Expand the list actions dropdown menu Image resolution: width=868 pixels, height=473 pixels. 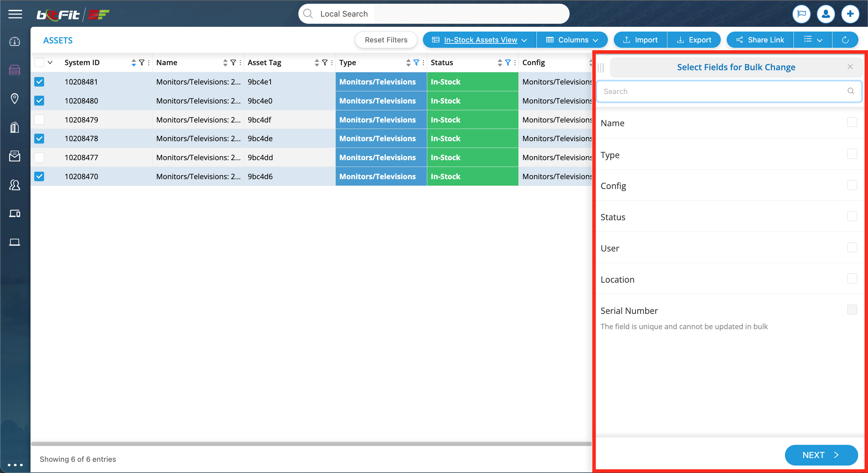coord(813,40)
